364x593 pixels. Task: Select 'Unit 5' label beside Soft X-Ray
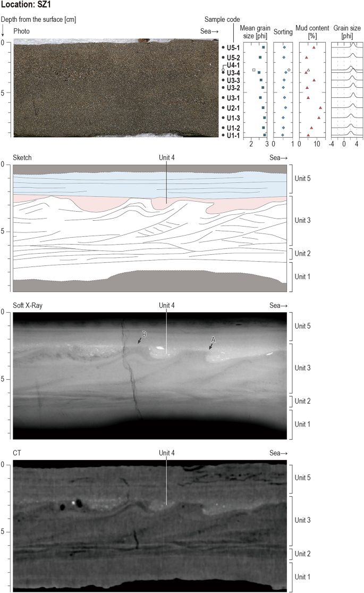point(303,326)
